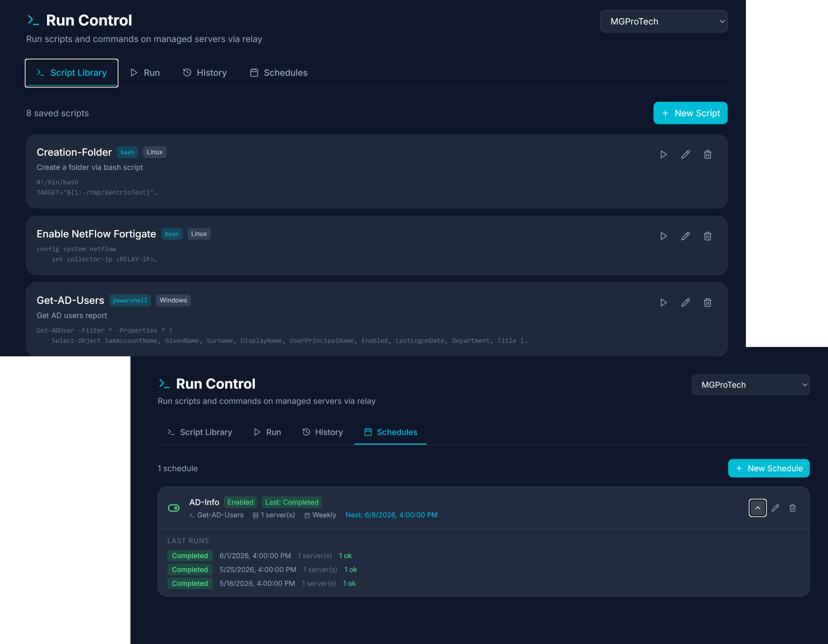828x644 pixels.
Task: Delete the Creation-Folder script
Action: pos(708,155)
